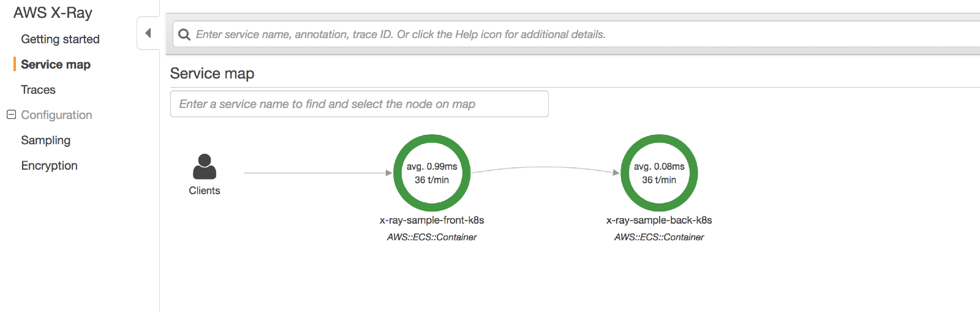Go to Service map page
Screen dimensions: 980x312
56,64
